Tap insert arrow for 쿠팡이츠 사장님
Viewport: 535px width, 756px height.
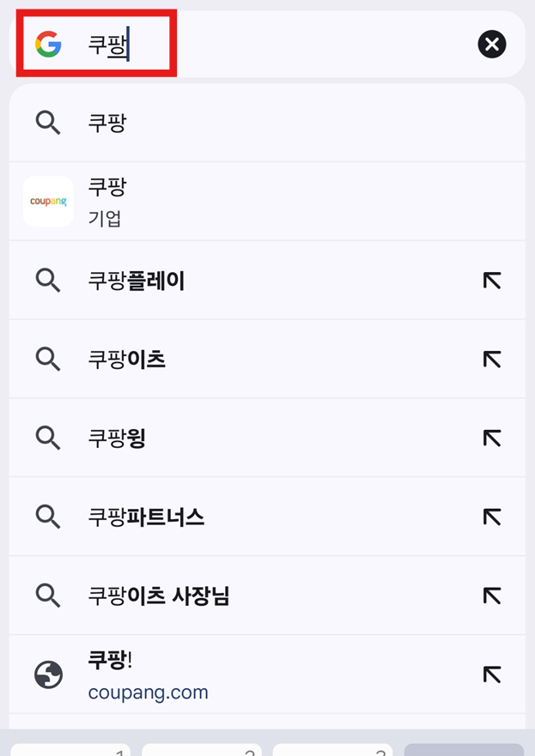coord(491,596)
